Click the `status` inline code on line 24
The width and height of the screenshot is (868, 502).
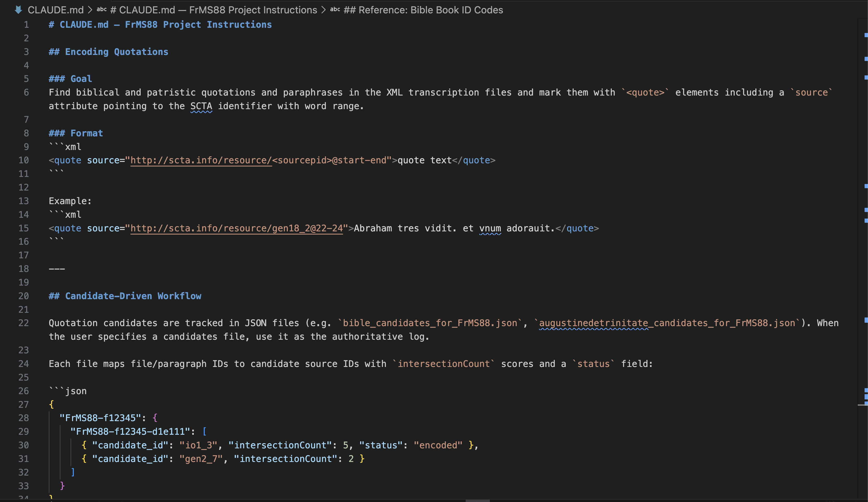pyautogui.click(x=594, y=364)
